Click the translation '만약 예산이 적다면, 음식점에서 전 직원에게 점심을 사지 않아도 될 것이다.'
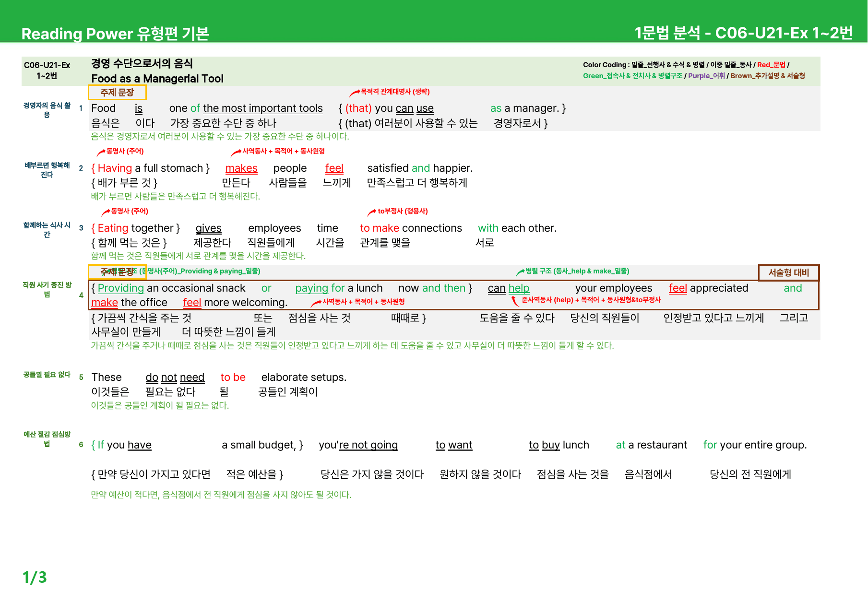This screenshot has height=613, width=868. (x=221, y=495)
